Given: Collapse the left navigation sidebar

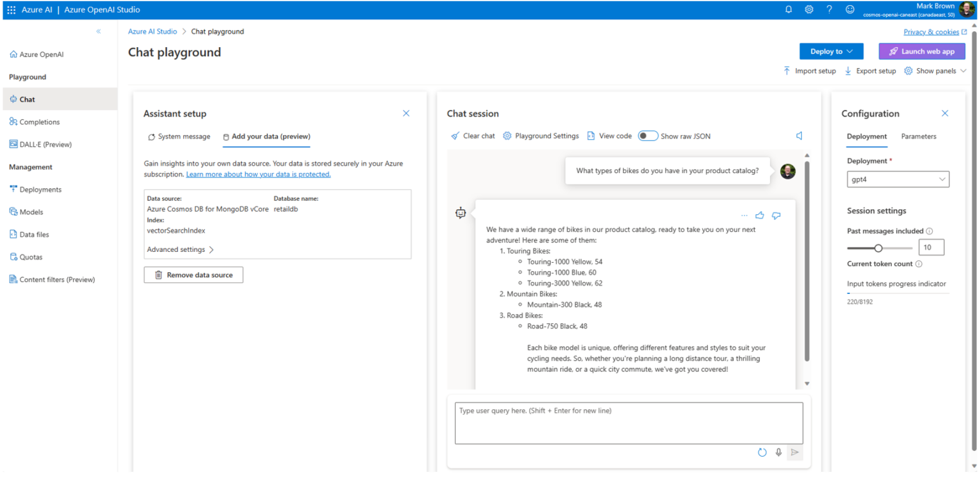Looking at the screenshot, I should 98,31.
